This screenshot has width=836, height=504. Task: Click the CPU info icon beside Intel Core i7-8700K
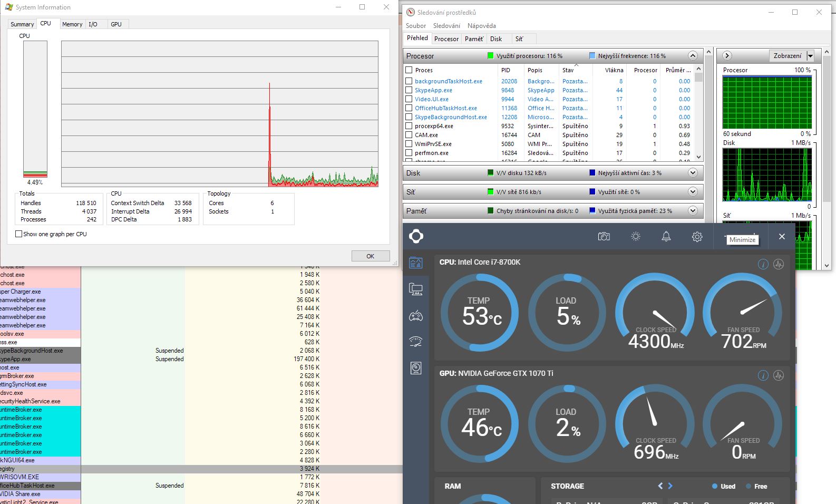click(763, 264)
